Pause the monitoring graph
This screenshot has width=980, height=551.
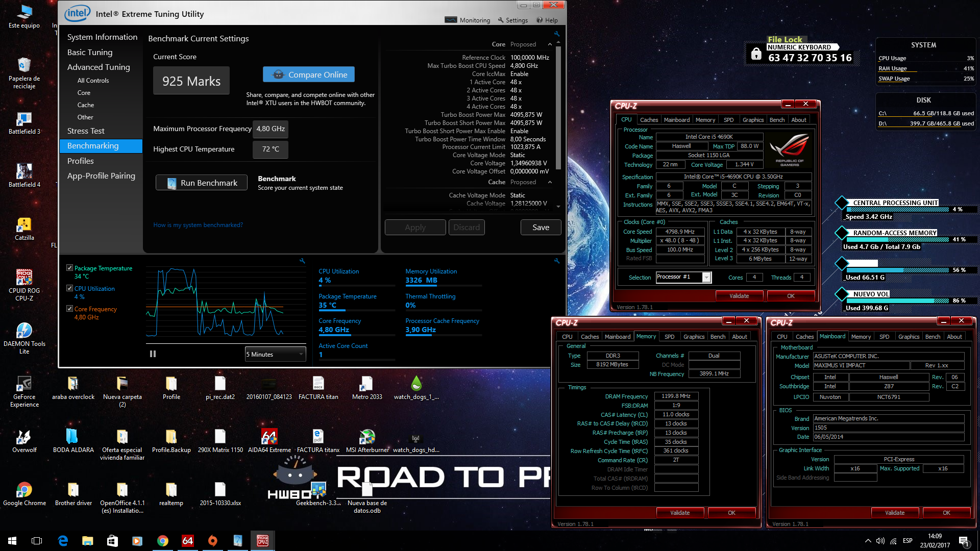(x=153, y=354)
